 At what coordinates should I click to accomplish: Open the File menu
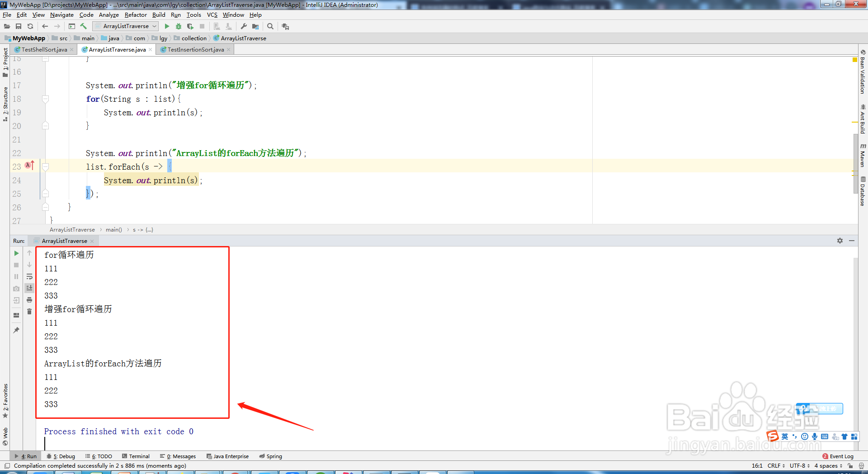7,15
